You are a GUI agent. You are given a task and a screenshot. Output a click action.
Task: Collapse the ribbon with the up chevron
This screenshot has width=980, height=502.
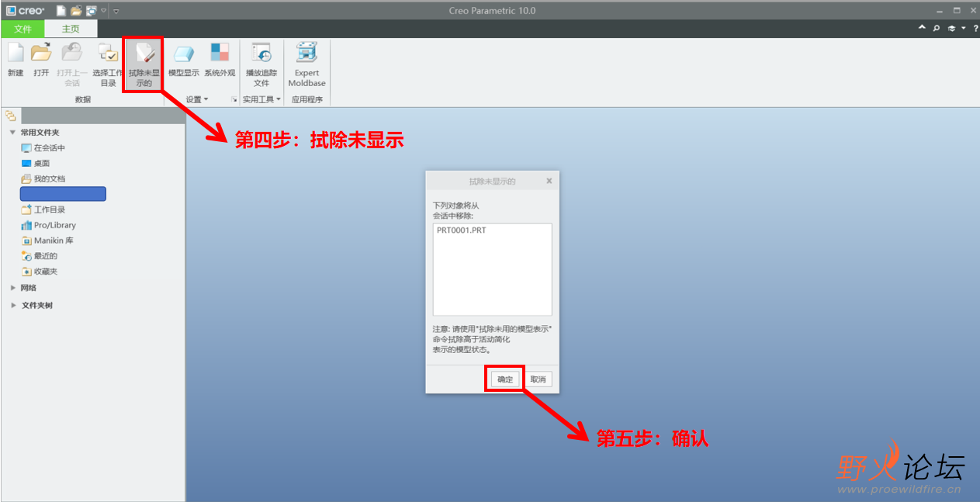922,28
